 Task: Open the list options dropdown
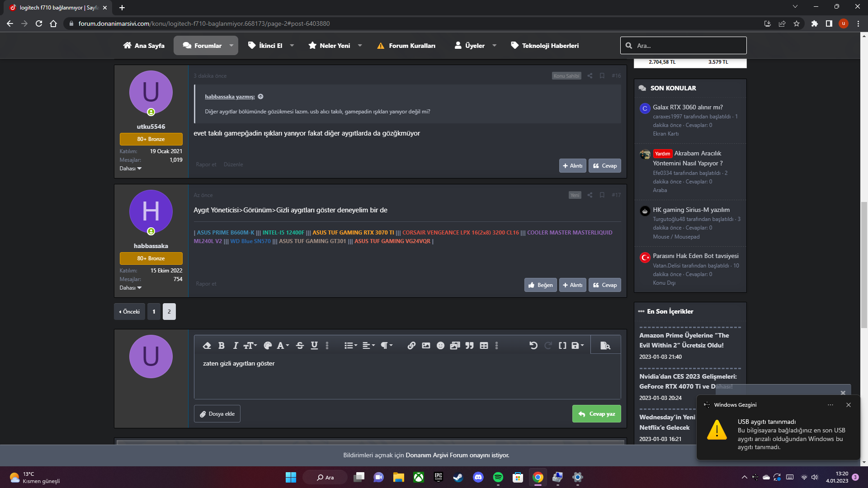[x=350, y=346]
